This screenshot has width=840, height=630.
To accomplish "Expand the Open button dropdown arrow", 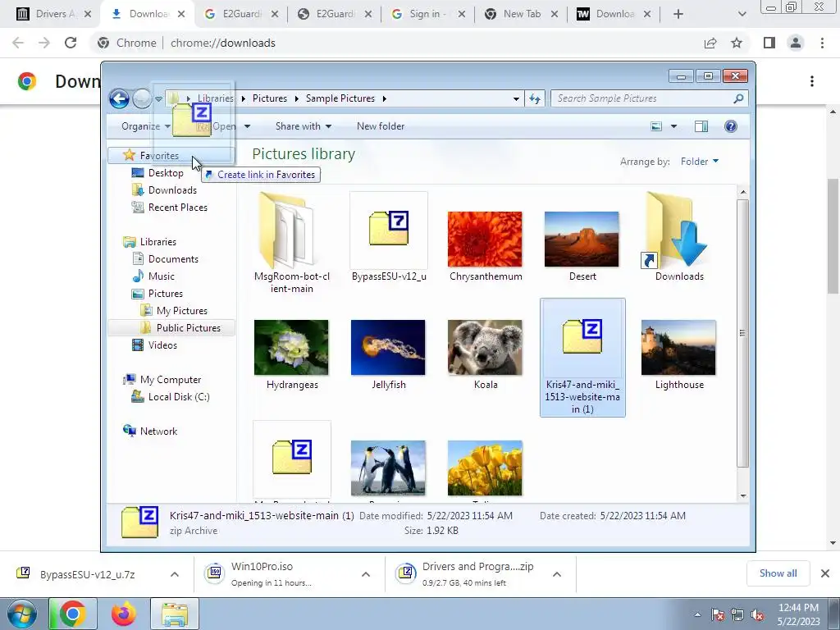I will coord(248,126).
